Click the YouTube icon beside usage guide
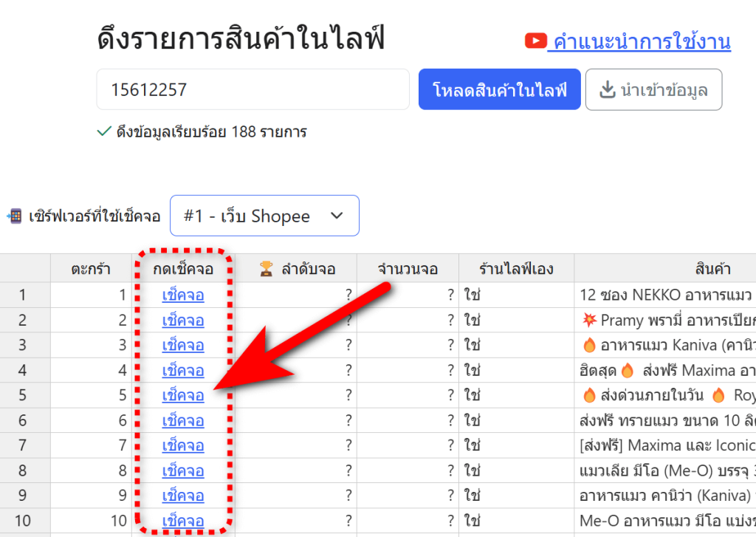756x537 pixels. tap(535, 41)
